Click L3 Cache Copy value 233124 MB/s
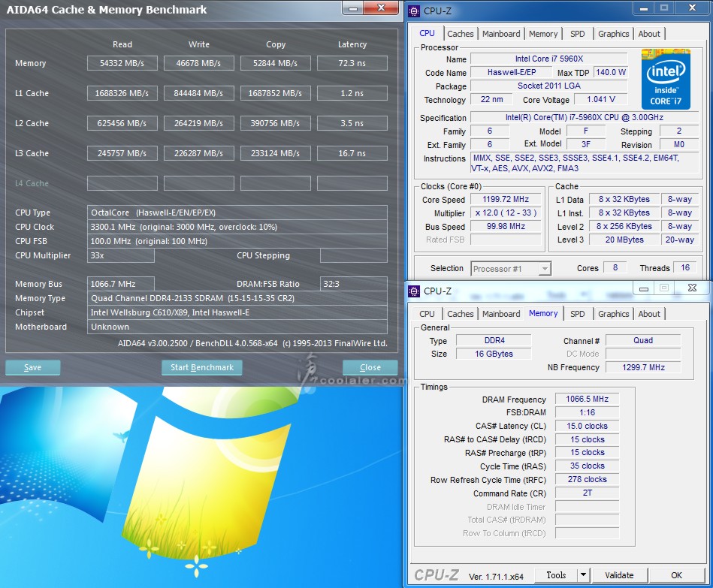The width and height of the screenshot is (713, 588). 276,153
